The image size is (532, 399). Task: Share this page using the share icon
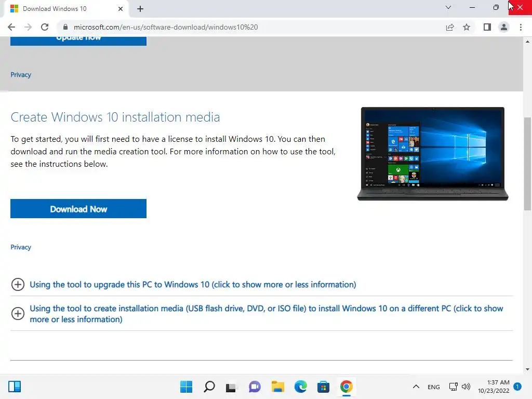pyautogui.click(x=450, y=27)
